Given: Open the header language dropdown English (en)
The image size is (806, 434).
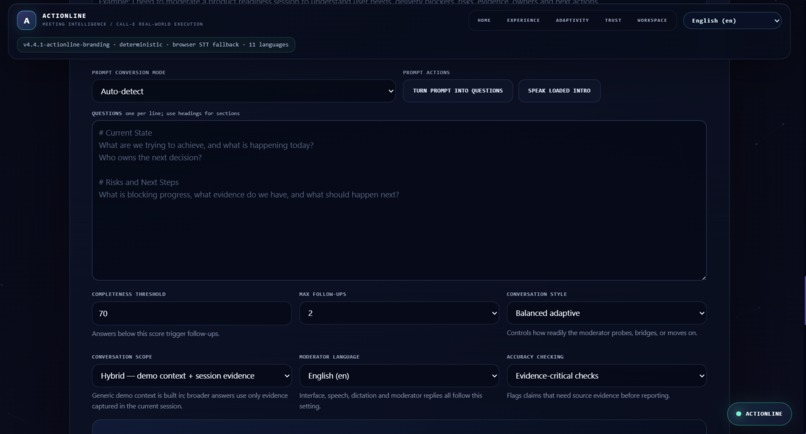Looking at the screenshot, I should [x=732, y=21].
